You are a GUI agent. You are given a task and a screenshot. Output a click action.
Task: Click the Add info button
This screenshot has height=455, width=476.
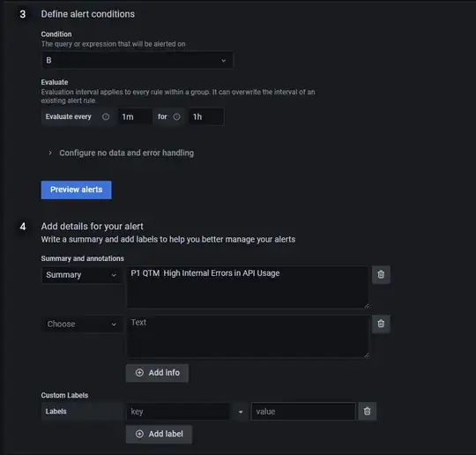157,373
